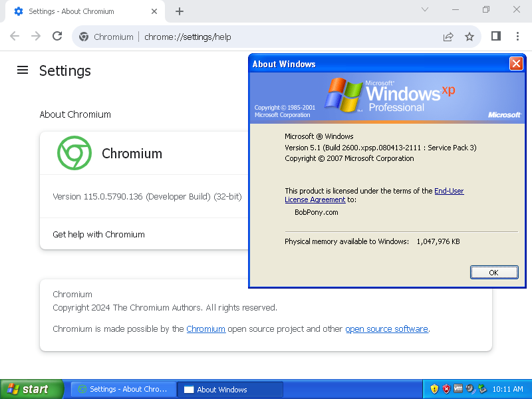Image resolution: width=532 pixels, height=399 pixels.
Task: Click the browser back arrow
Action: click(x=15, y=37)
